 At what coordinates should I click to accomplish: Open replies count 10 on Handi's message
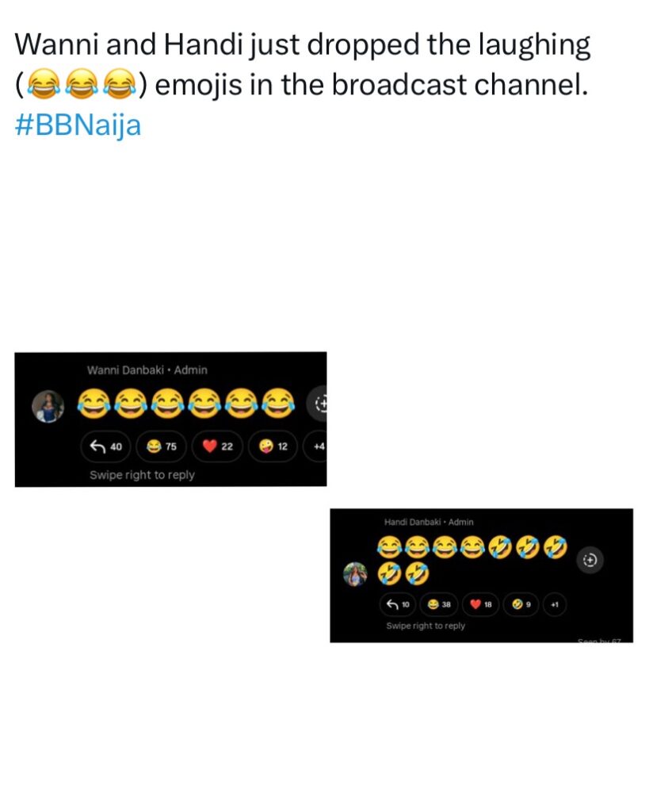398,604
